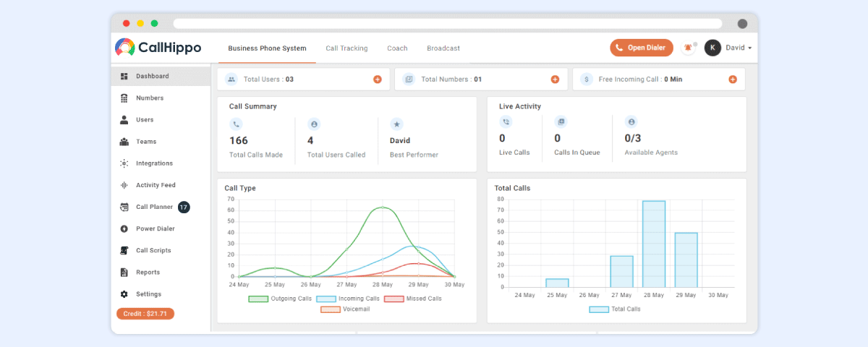The width and height of the screenshot is (868, 347).
Task: Open the notification bell icon
Action: [x=688, y=48]
